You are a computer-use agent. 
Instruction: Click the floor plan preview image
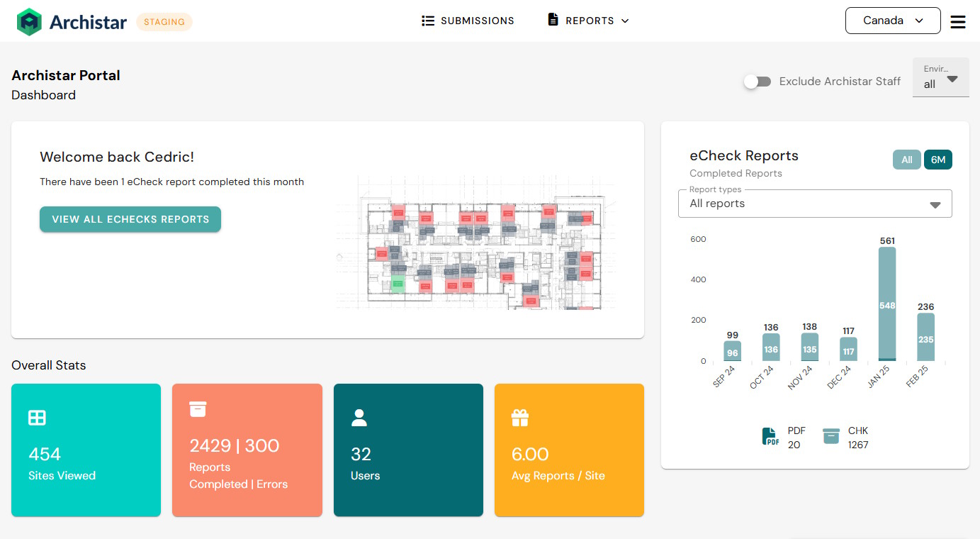(x=476, y=242)
